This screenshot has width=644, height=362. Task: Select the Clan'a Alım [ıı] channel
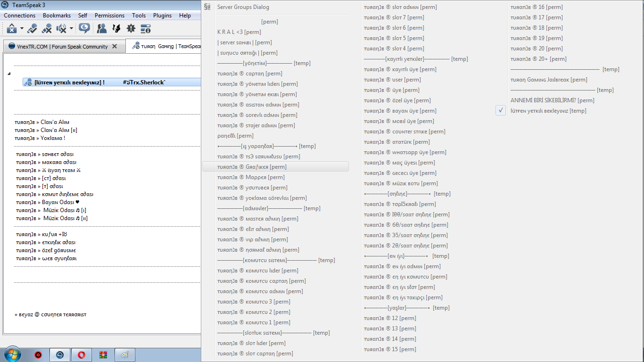point(46,130)
